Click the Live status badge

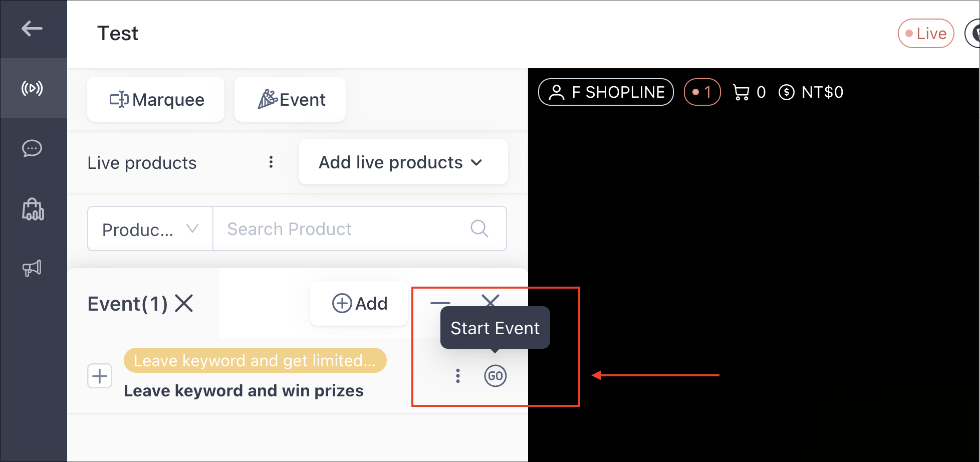coord(926,34)
